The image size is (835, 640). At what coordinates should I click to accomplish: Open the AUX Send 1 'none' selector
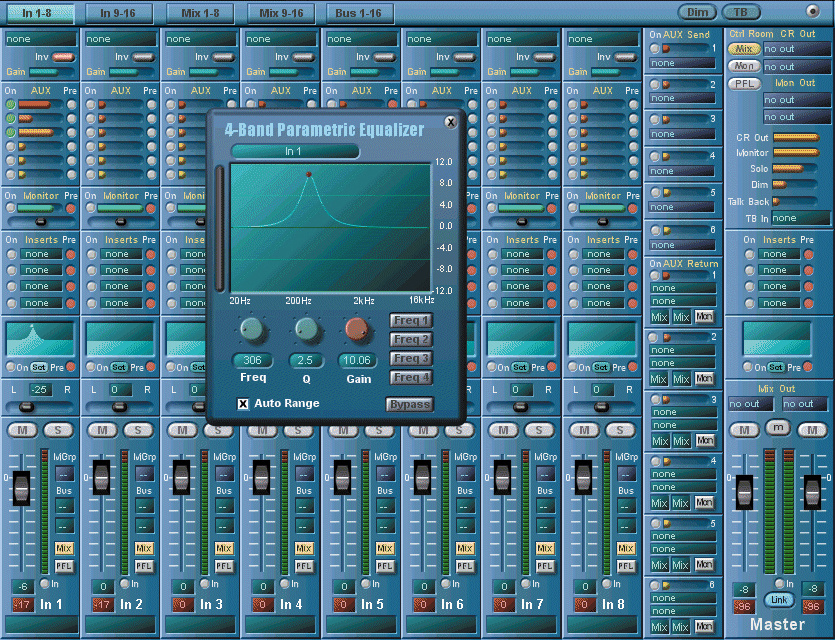pos(681,63)
